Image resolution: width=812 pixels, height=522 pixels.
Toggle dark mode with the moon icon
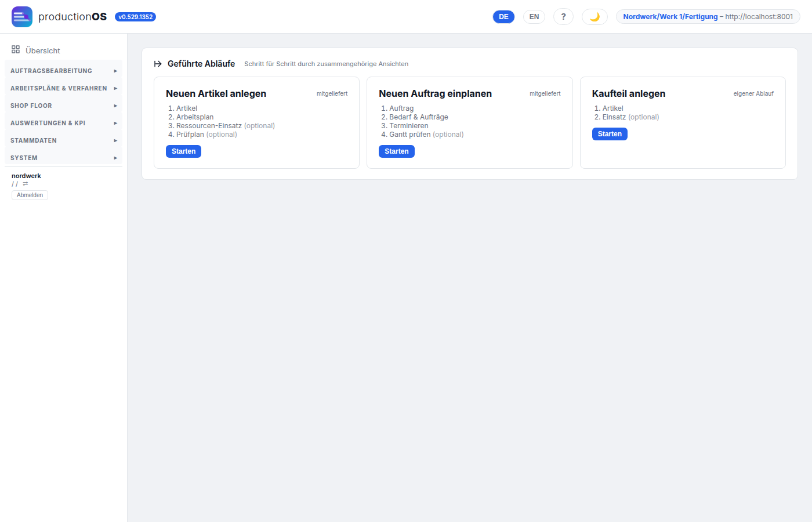coord(594,17)
